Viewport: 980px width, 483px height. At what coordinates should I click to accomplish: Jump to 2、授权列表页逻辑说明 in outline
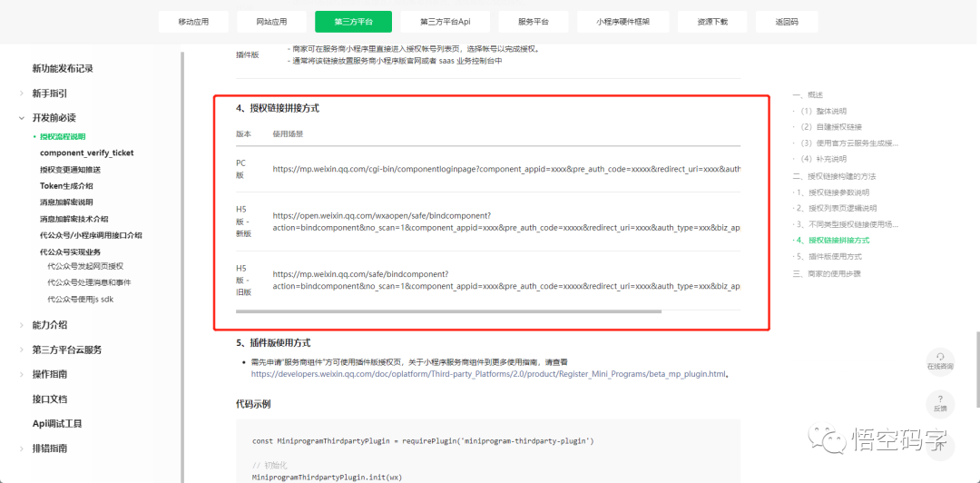[x=837, y=208]
